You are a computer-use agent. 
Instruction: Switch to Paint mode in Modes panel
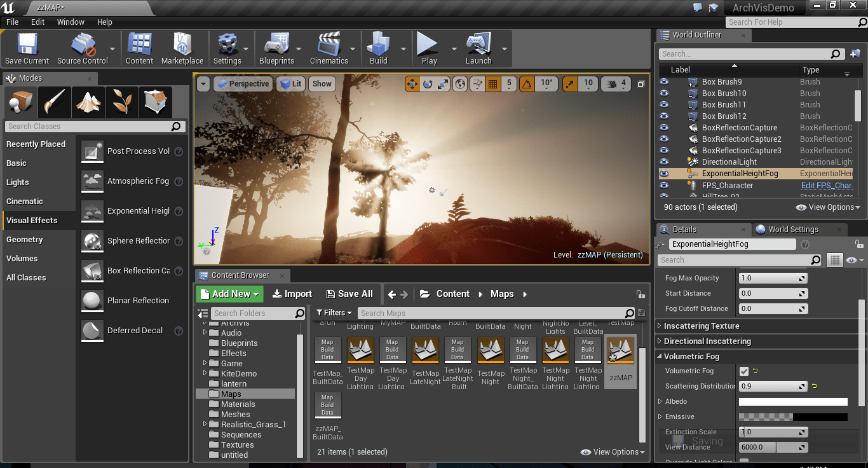[x=54, y=102]
